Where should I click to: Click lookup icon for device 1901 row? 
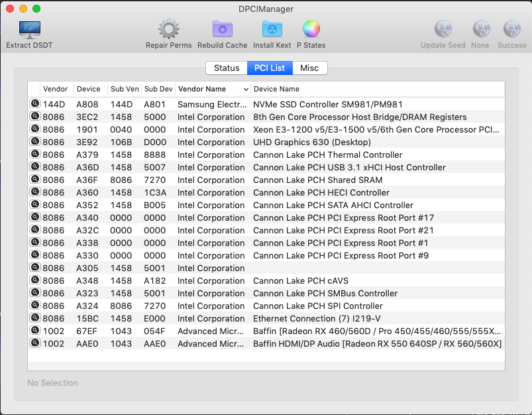35,129
